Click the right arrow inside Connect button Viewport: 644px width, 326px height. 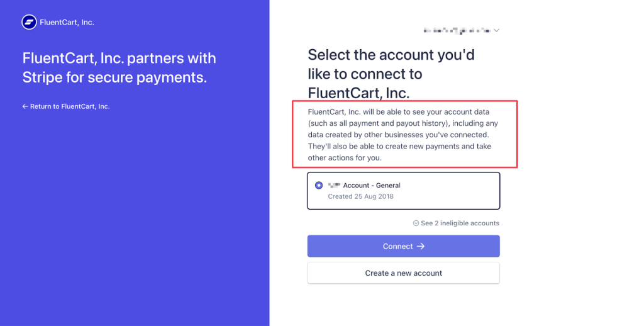point(421,246)
